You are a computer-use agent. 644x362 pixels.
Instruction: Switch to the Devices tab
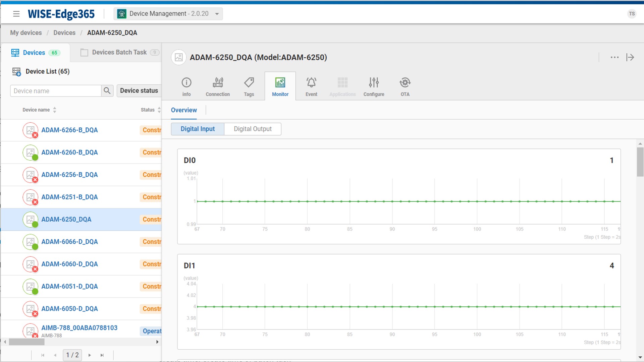[36, 53]
